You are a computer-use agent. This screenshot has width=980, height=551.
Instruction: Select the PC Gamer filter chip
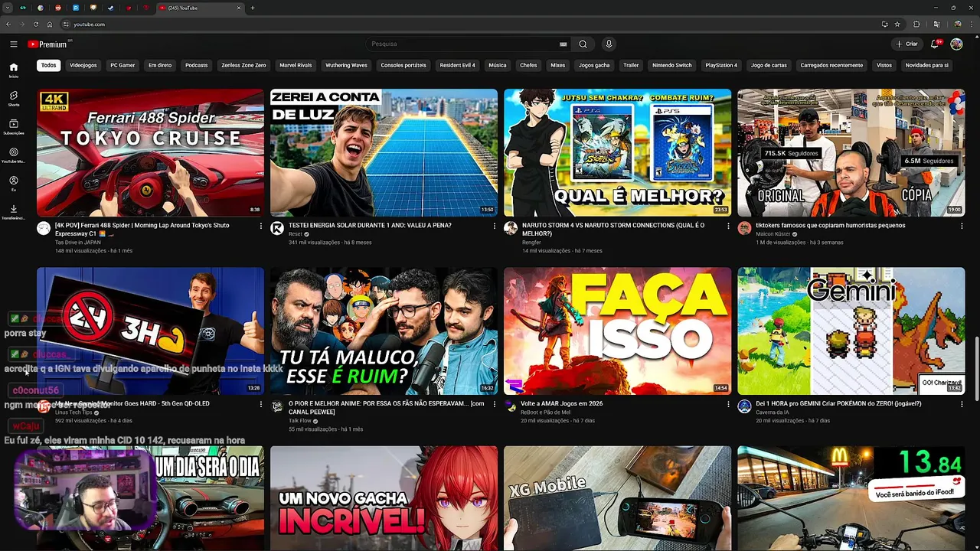coord(122,65)
